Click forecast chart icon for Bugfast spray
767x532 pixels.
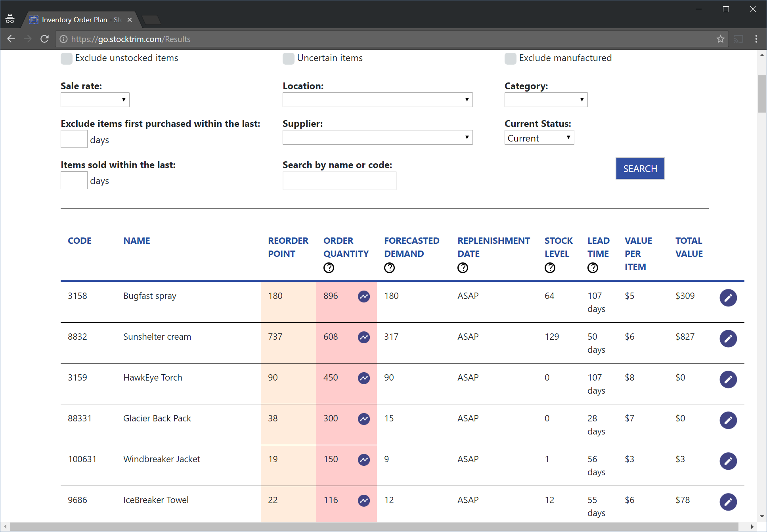[x=363, y=297]
